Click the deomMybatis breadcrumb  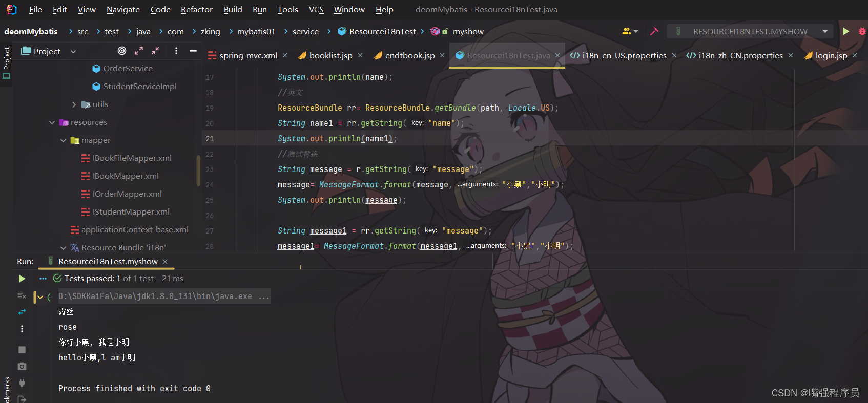point(31,32)
